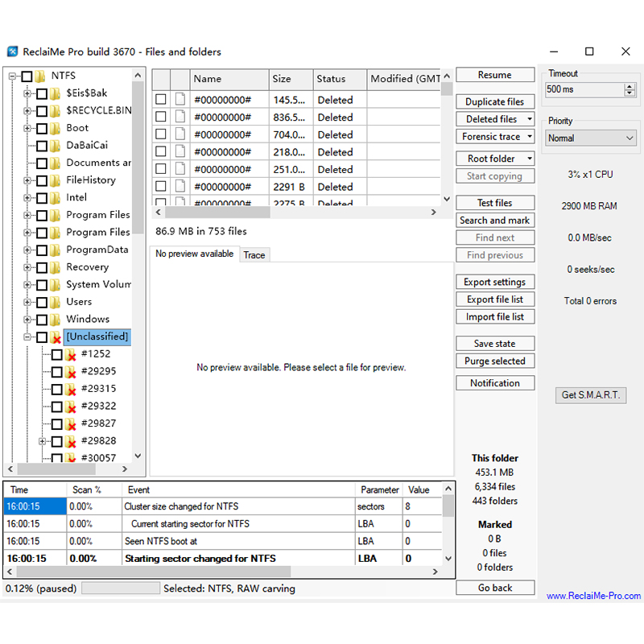Click the Boot folder icon
Viewport: 644px width, 644px height.
[x=55, y=128]
